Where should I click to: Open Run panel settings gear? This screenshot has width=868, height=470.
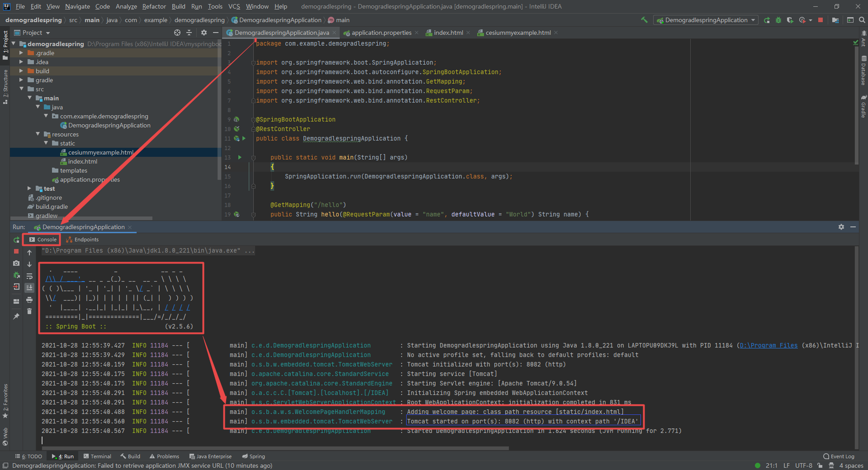click(841, 227)
